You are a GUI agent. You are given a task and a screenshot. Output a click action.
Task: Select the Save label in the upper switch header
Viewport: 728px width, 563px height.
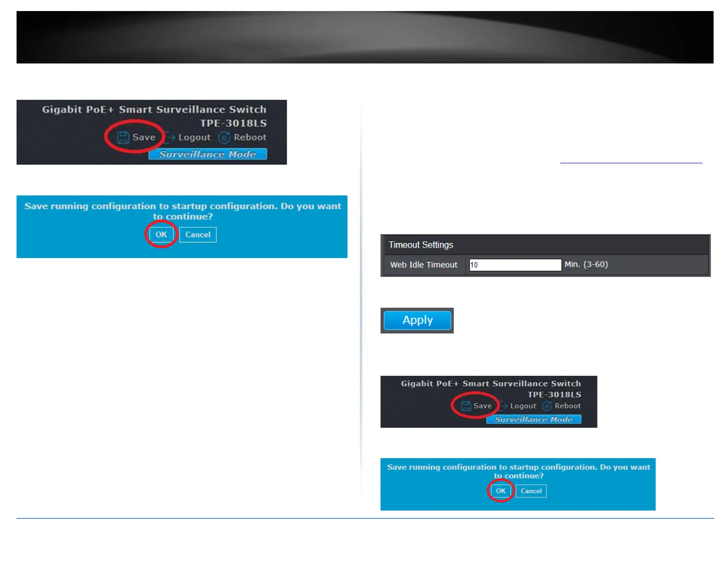tap(144, 137)
